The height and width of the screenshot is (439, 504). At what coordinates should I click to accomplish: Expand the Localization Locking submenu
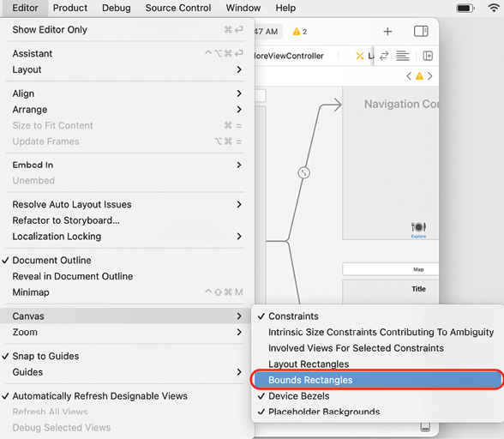pyautogui.click(x=127, y=237)
